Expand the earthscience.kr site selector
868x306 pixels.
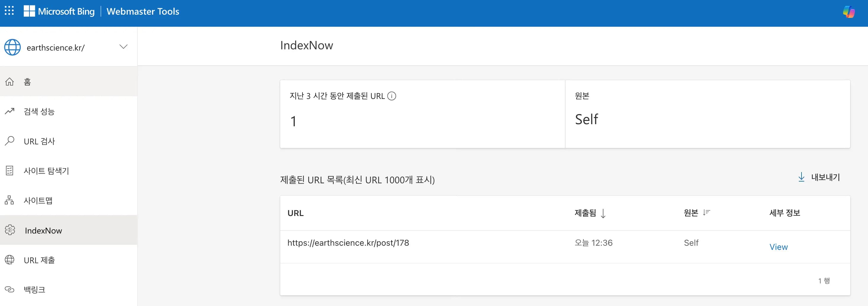(x=123, y=47)
